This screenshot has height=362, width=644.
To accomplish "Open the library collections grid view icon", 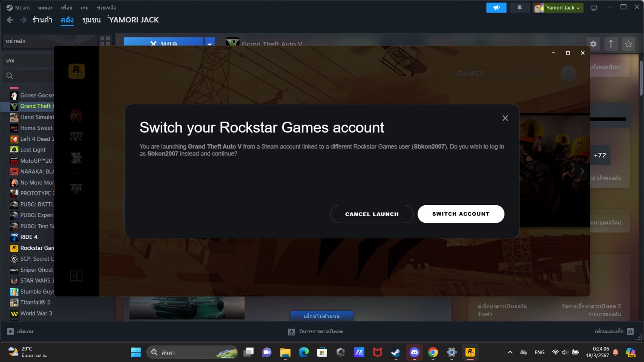I will pyautogui.click(x=105, y=41).
